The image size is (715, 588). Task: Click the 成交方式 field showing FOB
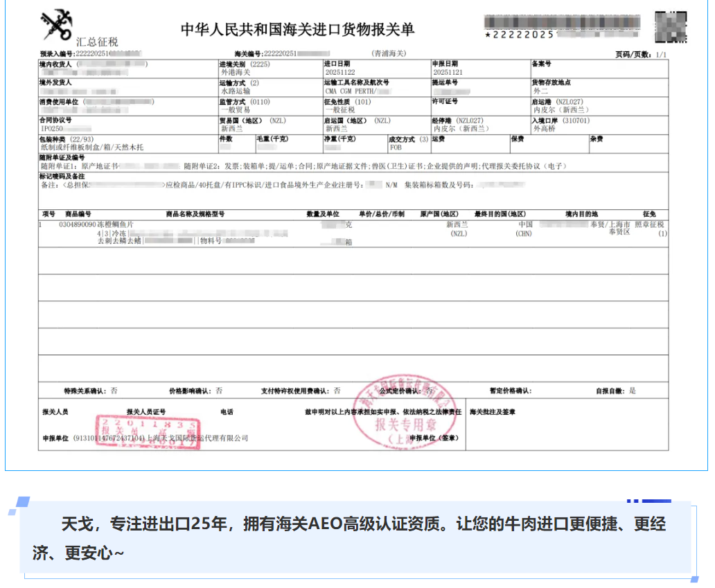tap(396, 148)
